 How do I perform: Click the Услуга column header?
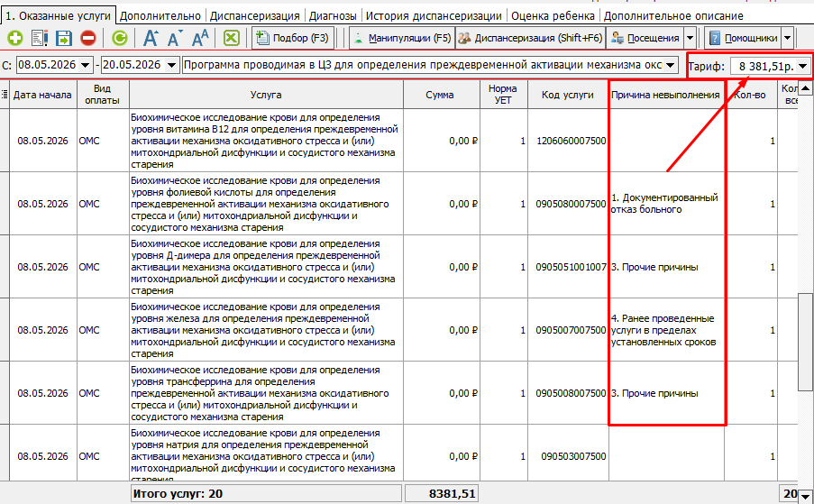tap(266, 95)
